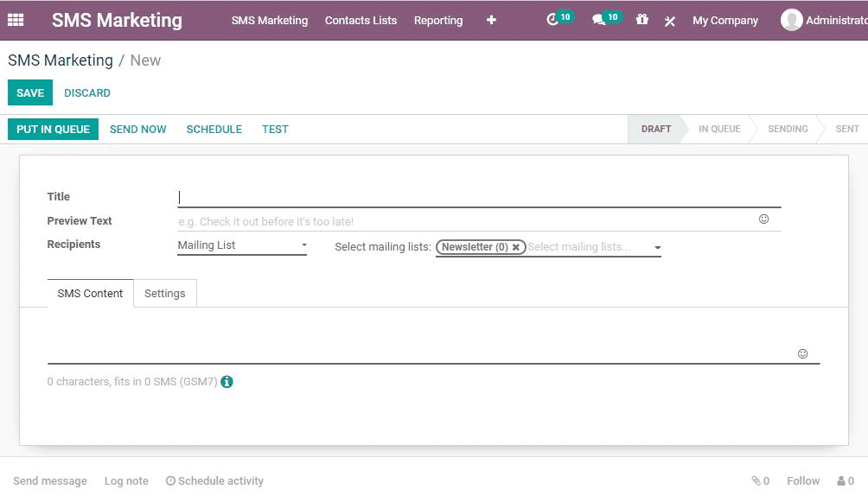
Task: Click the SAVE button
Action: coord(30,92)
